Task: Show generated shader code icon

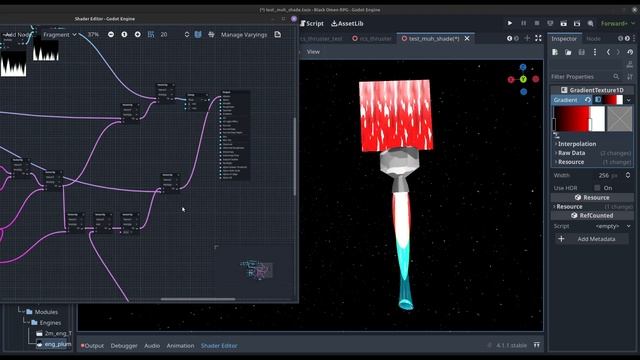Action: [x=278, y=35]
